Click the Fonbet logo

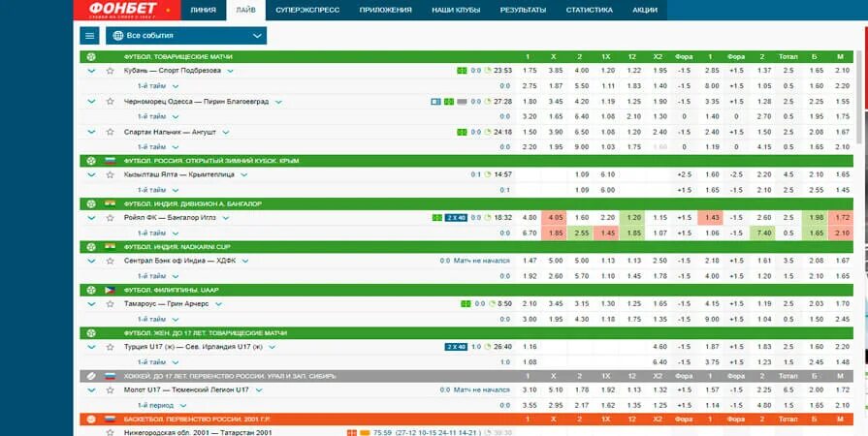pyautogui.click(x=127, y=10)
